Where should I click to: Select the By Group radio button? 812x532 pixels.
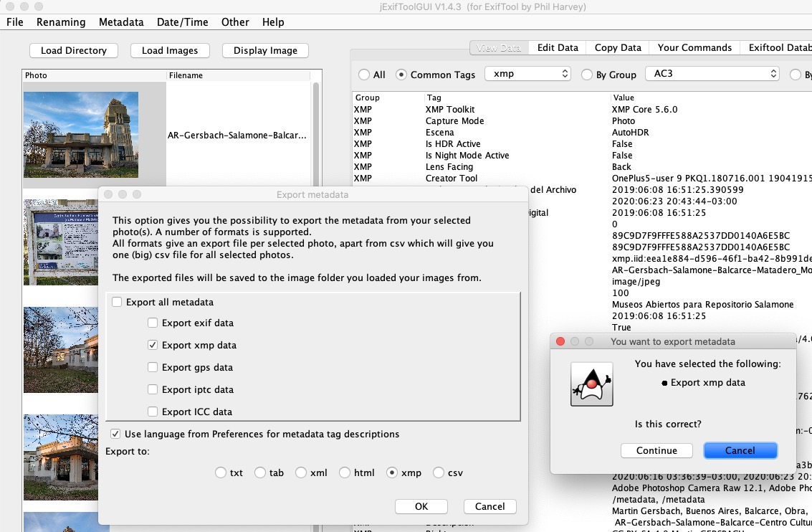coord(588,74)
